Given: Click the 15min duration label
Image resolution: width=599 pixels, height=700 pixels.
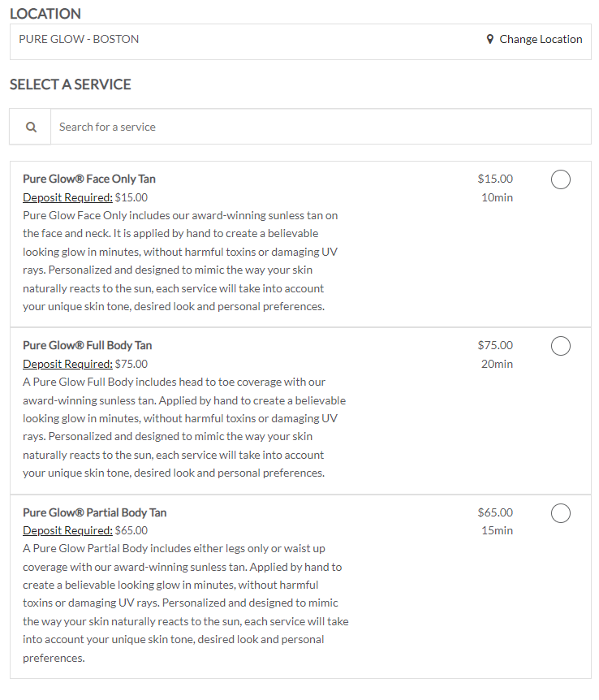Looking at the screenshot, I should coord(497,530).
